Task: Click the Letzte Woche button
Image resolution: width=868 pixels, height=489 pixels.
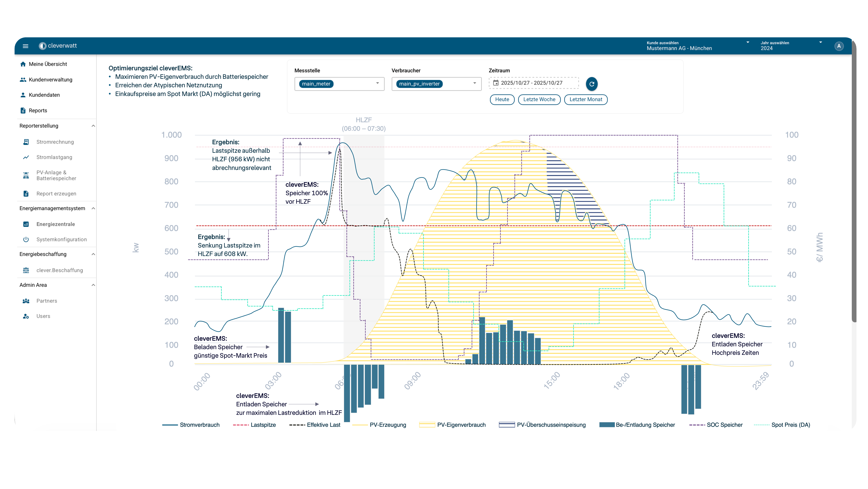Action: [x=539, y=99]
